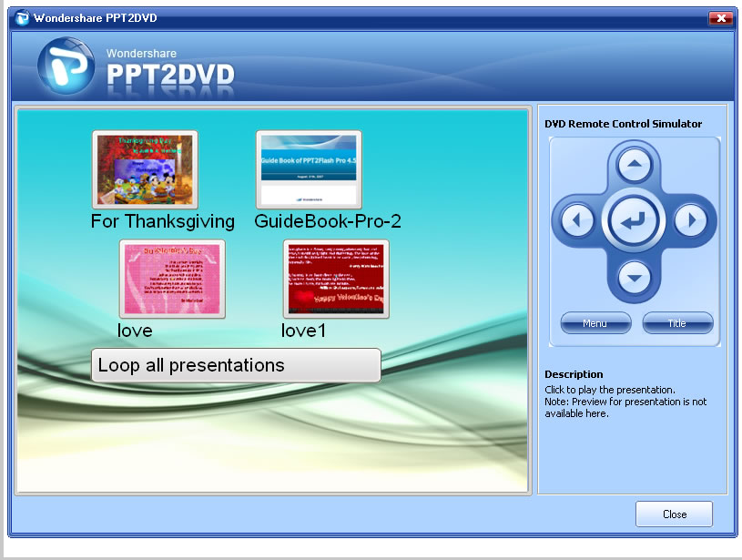Click the Title button on the remote
Viewport: 742px width, 560px height.
677,323
